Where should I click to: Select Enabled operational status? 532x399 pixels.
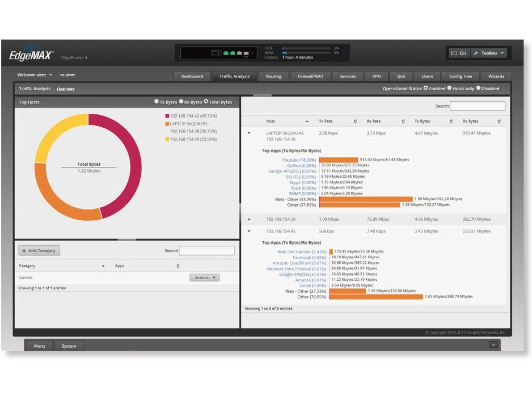(x=425, y=88)
